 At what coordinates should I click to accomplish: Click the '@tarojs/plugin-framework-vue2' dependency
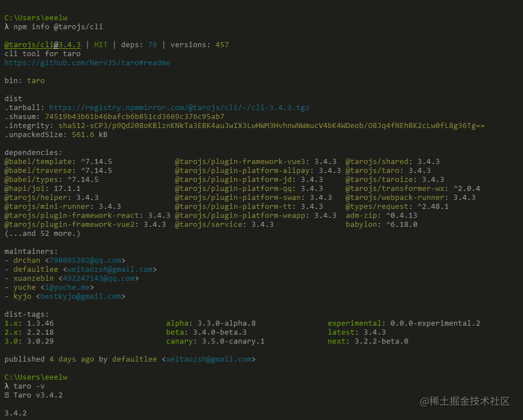85,225
